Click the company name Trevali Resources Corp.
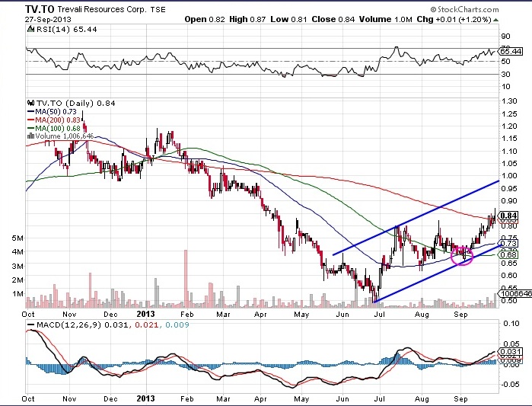The width and height of the screenshot is (532, 406). point(102,9)
